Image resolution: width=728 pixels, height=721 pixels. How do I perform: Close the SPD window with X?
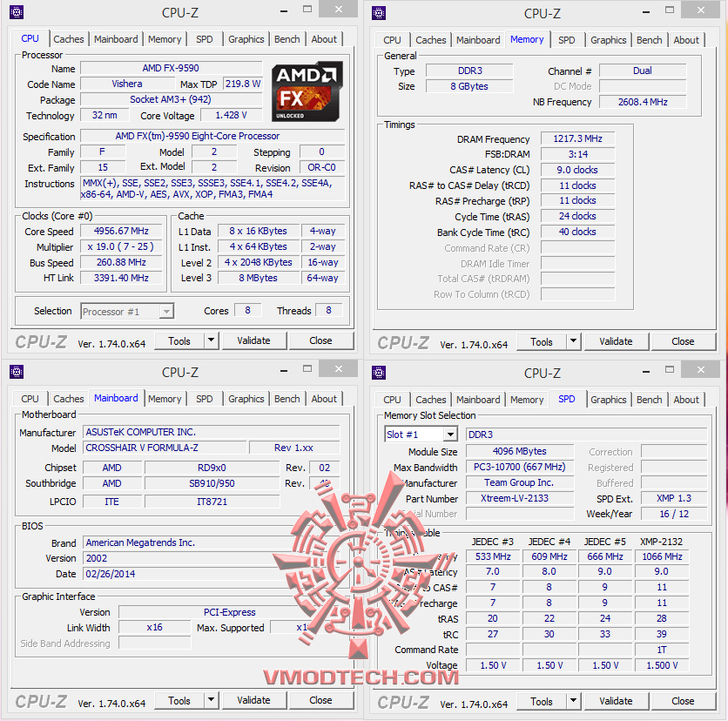point(701,369)
